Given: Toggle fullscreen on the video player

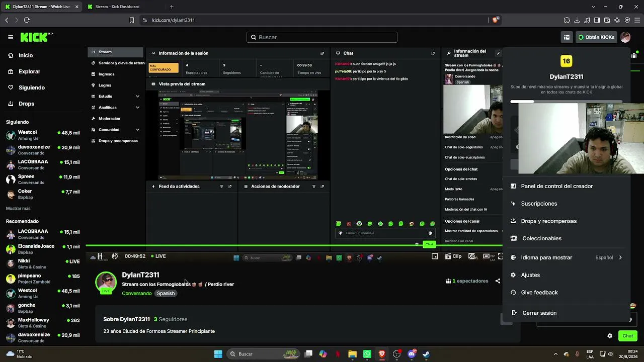Looking at the screenshot, I should point(500,256).
